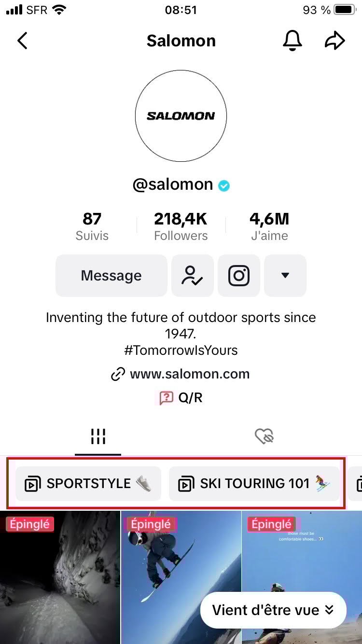Open notifications bell for Salomon
This screenshot has height=644, width=362.
coord(292,41)
